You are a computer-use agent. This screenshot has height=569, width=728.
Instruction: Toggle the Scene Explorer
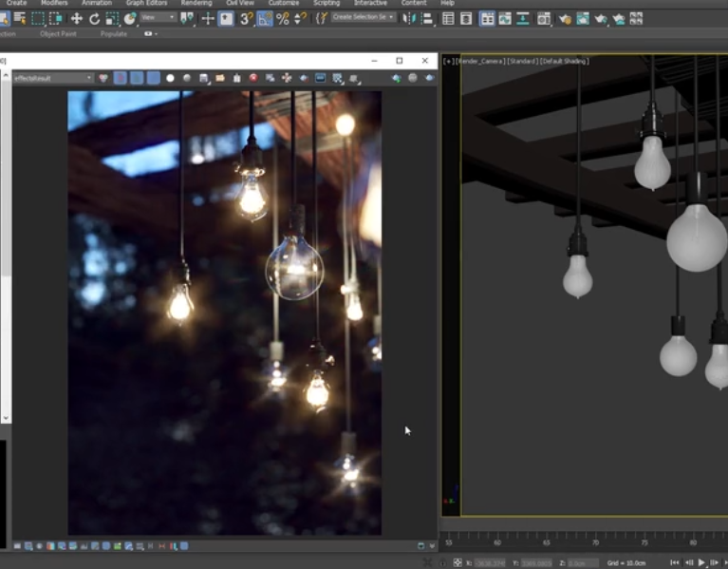point(448,19)
